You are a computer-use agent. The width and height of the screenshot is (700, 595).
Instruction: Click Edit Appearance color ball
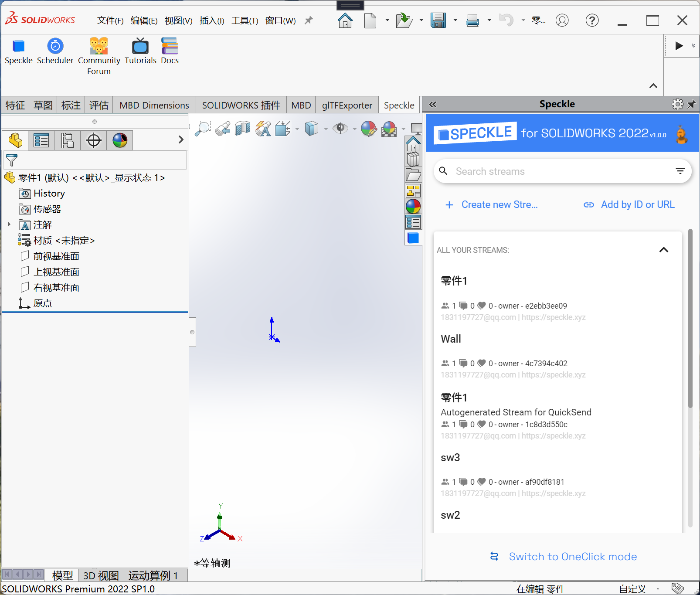[369, 129]
